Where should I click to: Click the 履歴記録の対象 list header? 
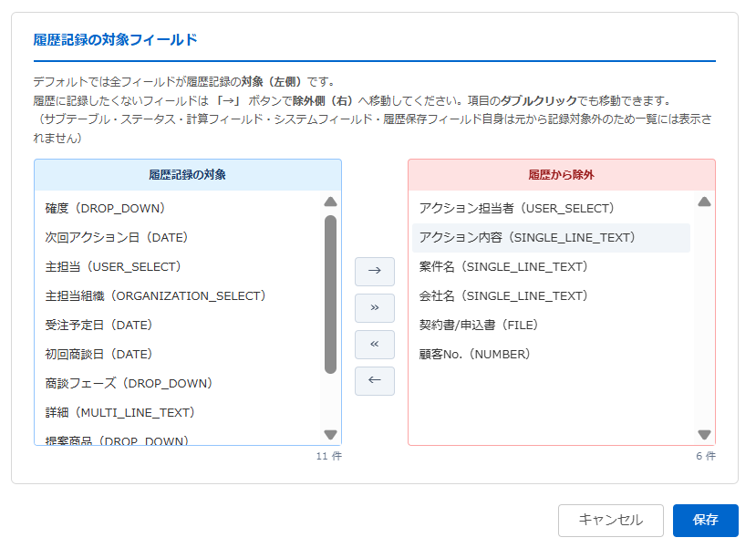tap(188, 175)
